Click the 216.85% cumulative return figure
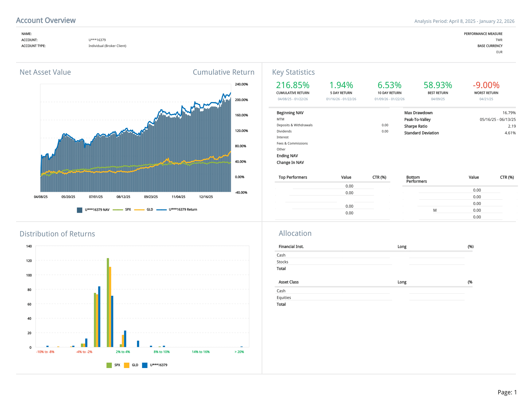 click(293, 85)
